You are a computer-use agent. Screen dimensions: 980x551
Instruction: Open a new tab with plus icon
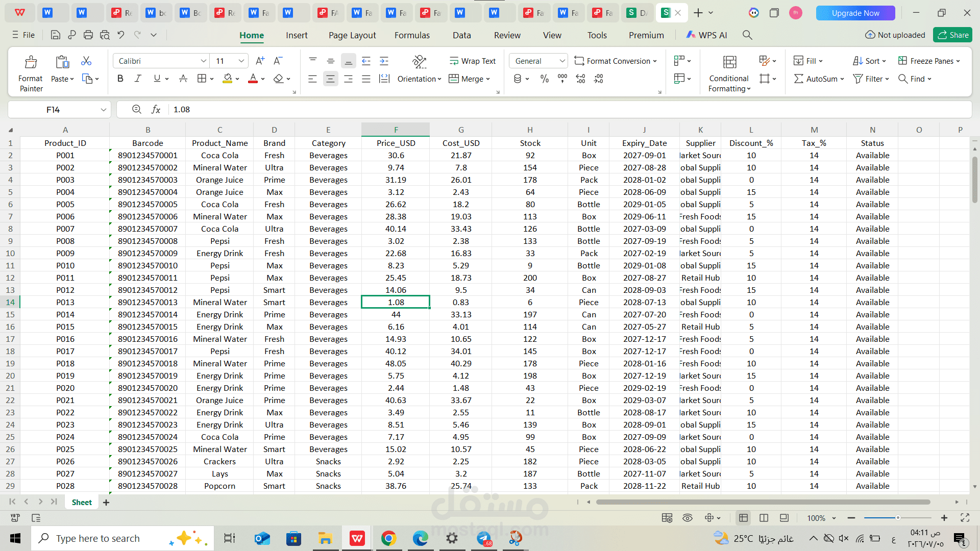pos(698,13)
